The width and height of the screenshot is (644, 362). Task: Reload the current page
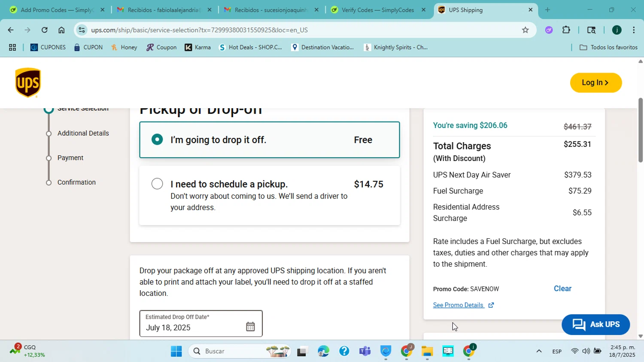click(44, 30)
